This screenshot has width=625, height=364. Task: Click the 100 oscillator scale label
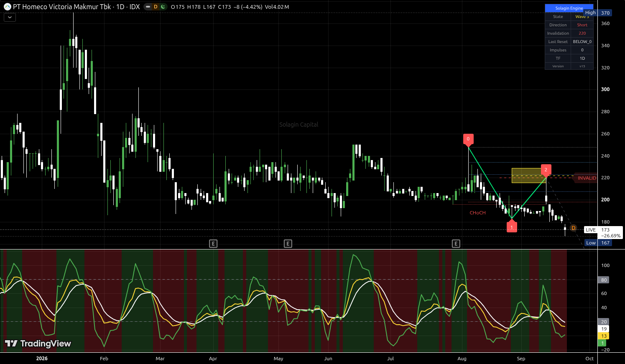click(x=605, y=265)
